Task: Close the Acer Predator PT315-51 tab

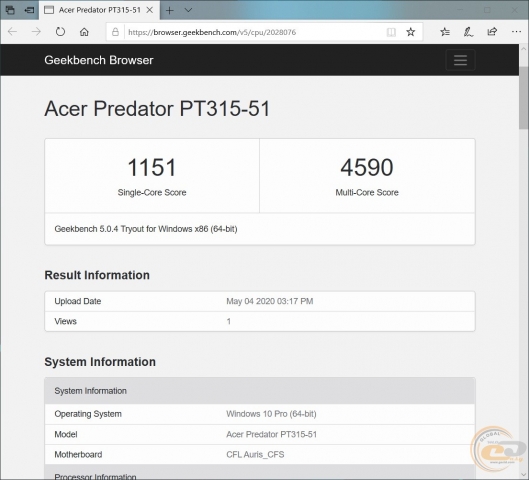Action: pyautogui.click(x=149, y=10)
